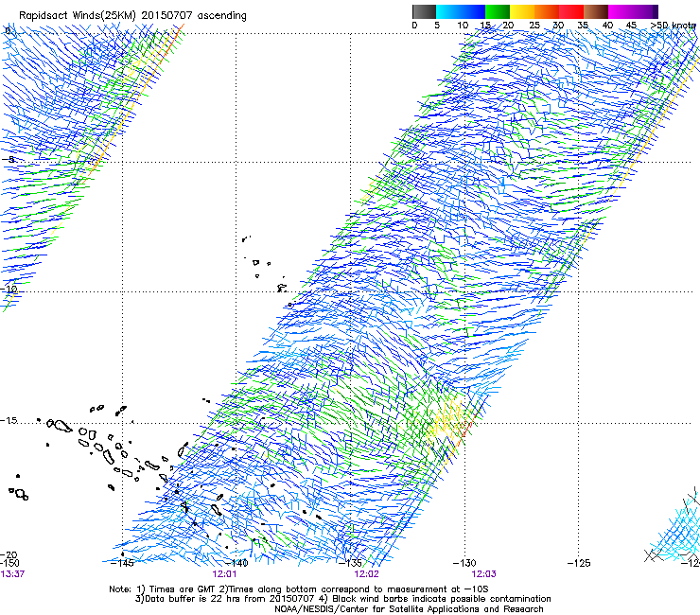This screenshot has height=615, width=700.
Task: Click the '-130' longitude label
Action: click(464, 563)
